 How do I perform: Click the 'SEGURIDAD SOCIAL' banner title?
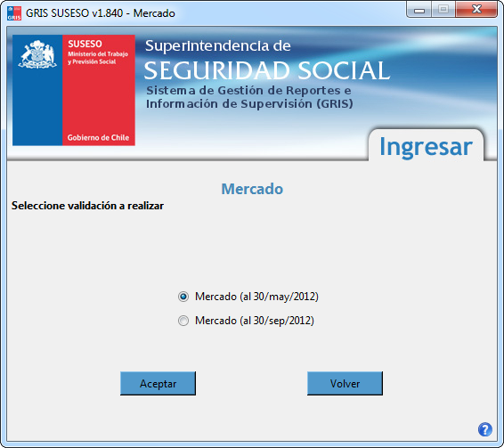click(267, 70)
